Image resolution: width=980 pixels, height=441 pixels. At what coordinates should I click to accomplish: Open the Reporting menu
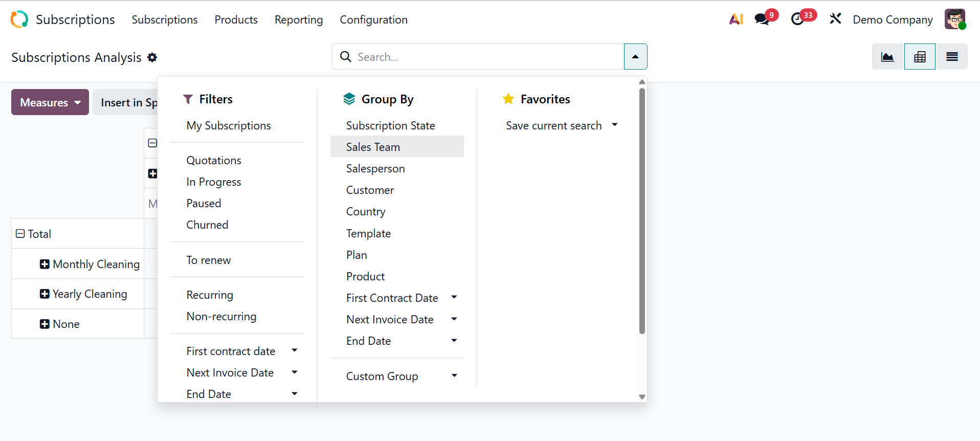coord(299,20)
